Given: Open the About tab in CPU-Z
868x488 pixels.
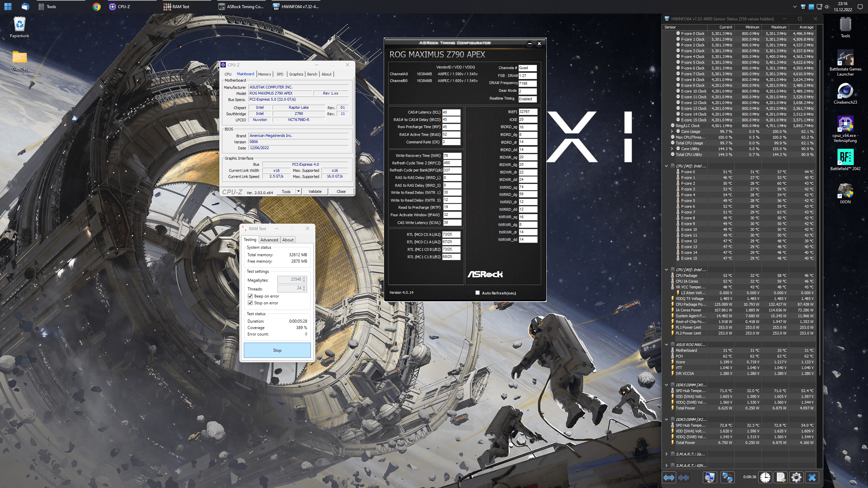Looking at the screenshot, I should [327, 74].
